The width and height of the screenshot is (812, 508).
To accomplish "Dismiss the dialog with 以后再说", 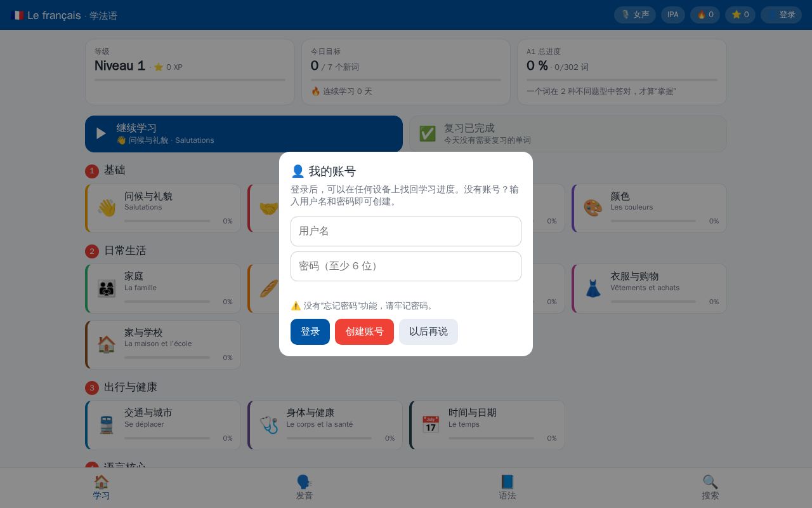I will pos(428,331).
